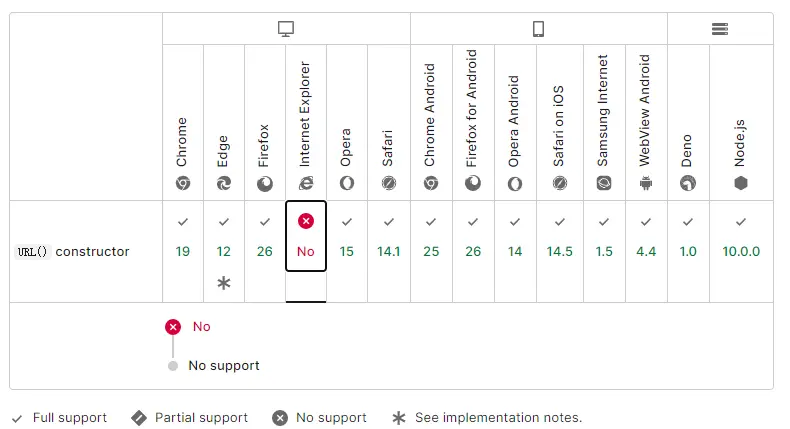The image size is (790, 429).
Task: Click the Internet Explorer logo icon
Action: (x=306, y=183)
